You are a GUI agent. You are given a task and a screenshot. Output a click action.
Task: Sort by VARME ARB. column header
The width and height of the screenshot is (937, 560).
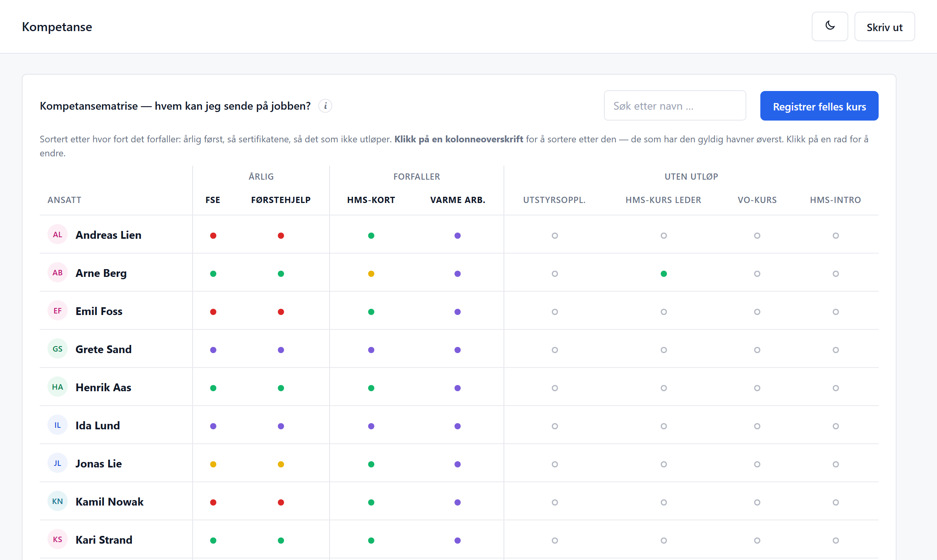[458, 200]
